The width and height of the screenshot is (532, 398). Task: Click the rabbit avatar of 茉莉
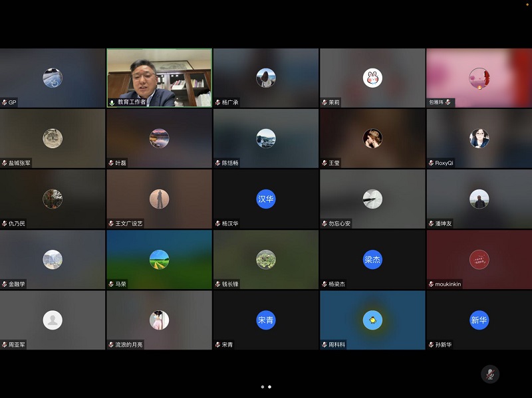pyautogui.click(x=372, y=78)
